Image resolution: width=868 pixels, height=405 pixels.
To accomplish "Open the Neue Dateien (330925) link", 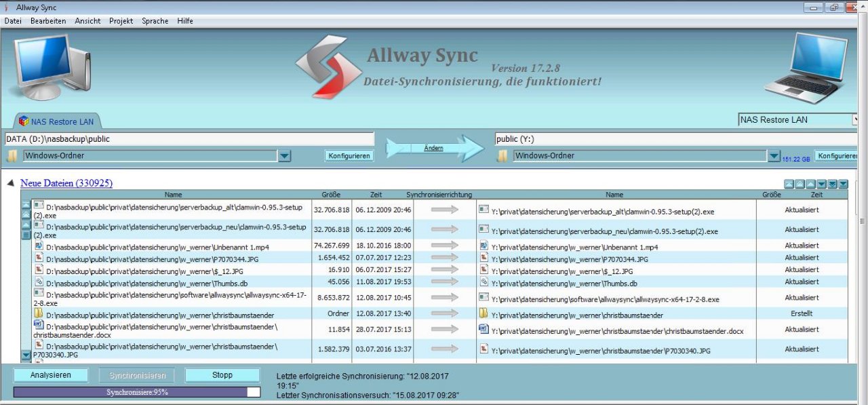I will pyautogui.click(x=66, y=183).
